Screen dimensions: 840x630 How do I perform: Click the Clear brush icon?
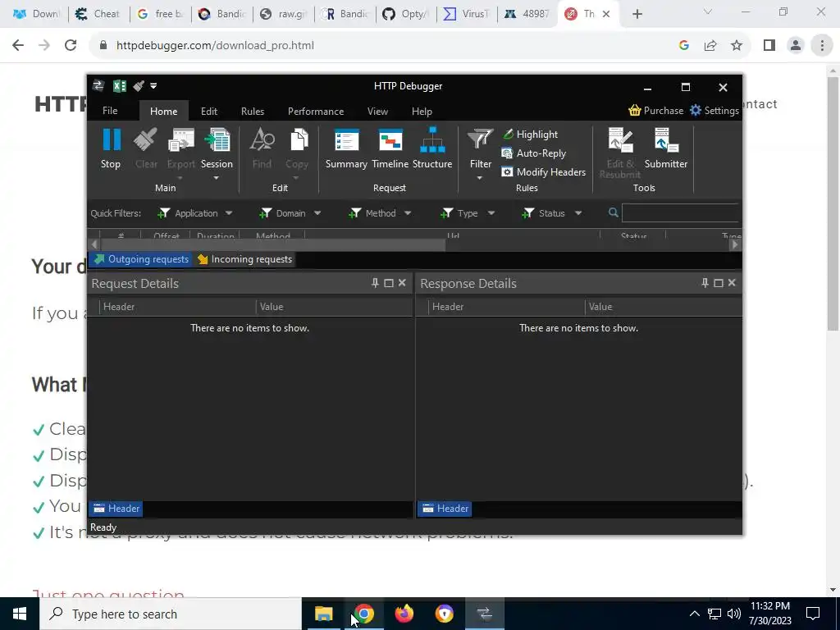(x=145, y=139)
